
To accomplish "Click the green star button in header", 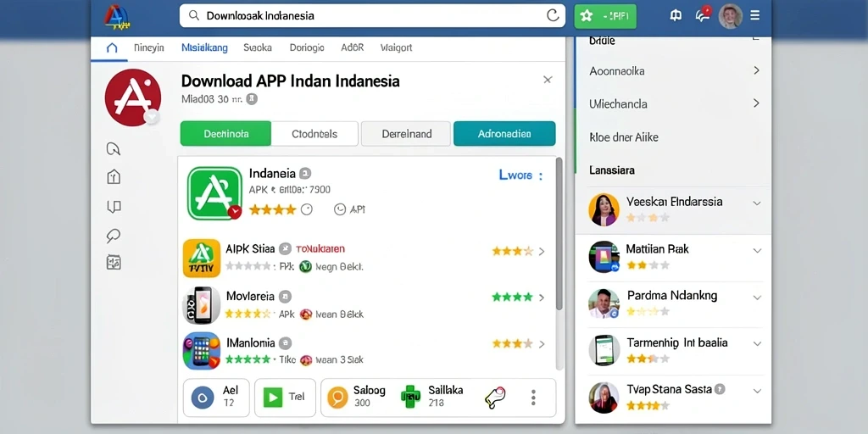I will tap(605, 16).
